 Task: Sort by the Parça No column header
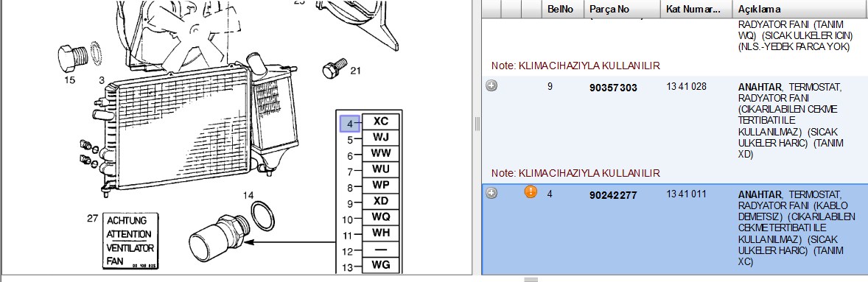[x=622, y=10]
